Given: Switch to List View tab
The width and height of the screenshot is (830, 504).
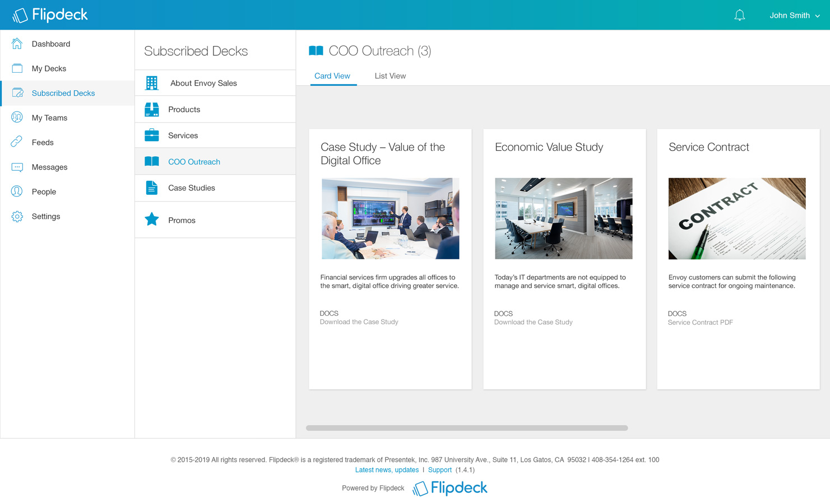Looking at the screenshot, I should 390,76.
